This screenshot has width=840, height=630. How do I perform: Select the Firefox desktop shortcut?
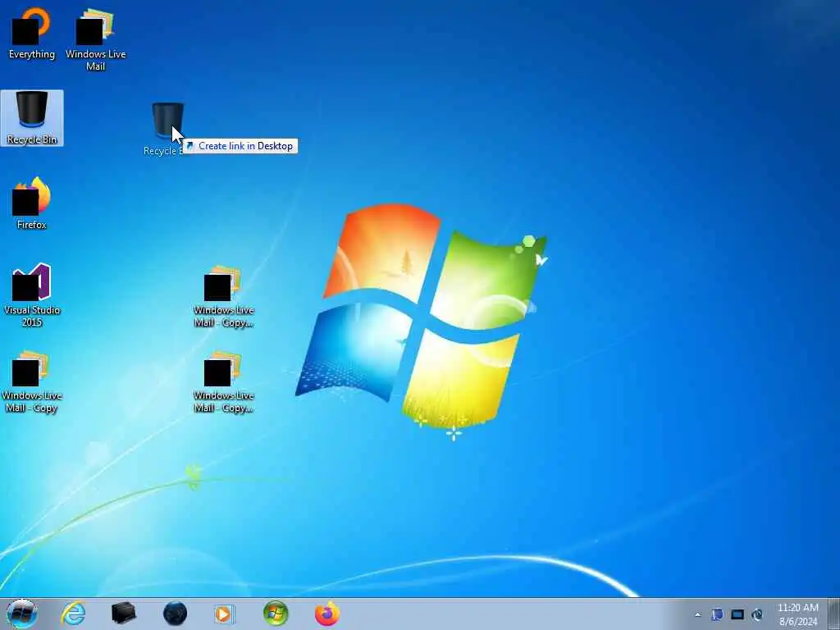[x=32, y=203]
